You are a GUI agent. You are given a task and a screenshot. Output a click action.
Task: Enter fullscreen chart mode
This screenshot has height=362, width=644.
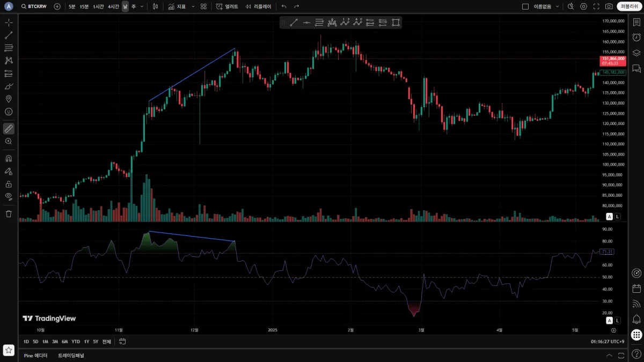[x=597, y=6]
